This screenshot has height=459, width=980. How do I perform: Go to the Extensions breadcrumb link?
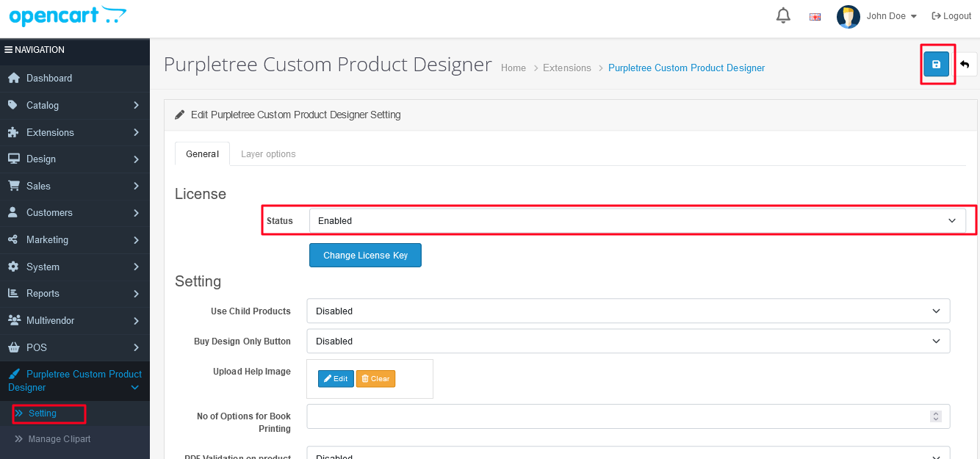[x=567, y=68]
